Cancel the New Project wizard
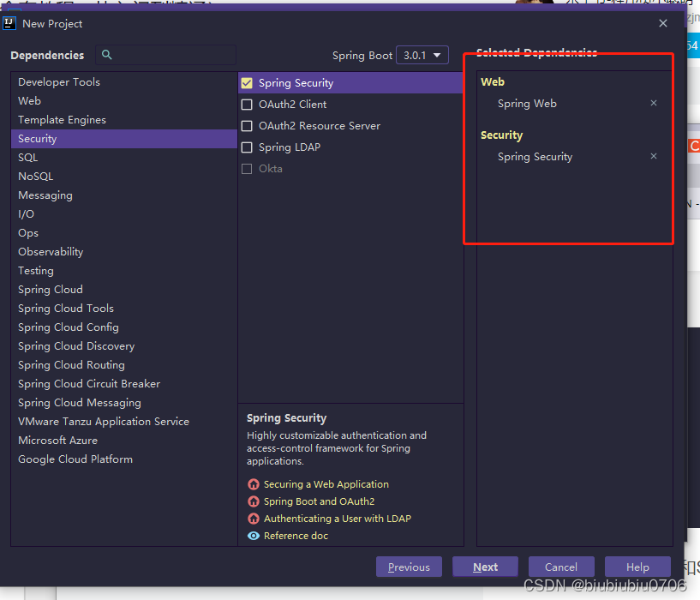Viewport: 700px width, 600px height. point(561,567)
